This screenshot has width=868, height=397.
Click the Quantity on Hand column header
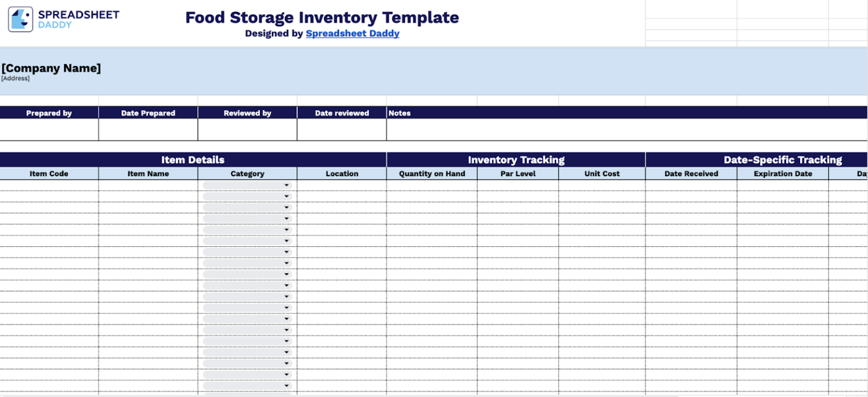pyautogui.click(x=432, y=173)
